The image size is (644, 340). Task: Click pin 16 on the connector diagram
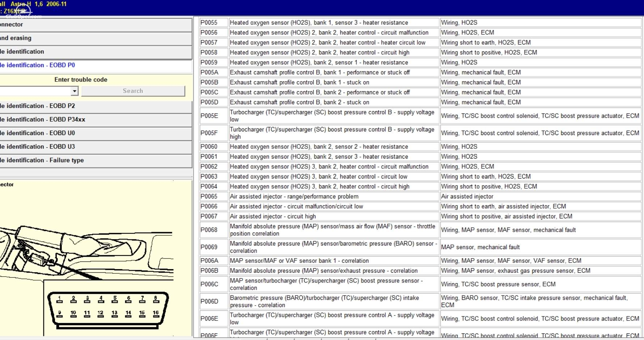pos(156,314)
